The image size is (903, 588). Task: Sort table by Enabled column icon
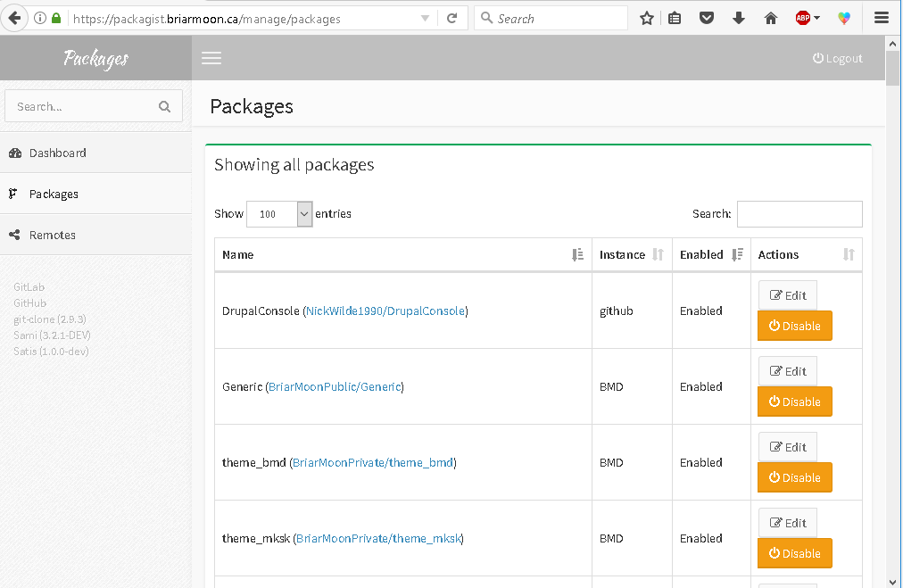(x=737, y=254)
